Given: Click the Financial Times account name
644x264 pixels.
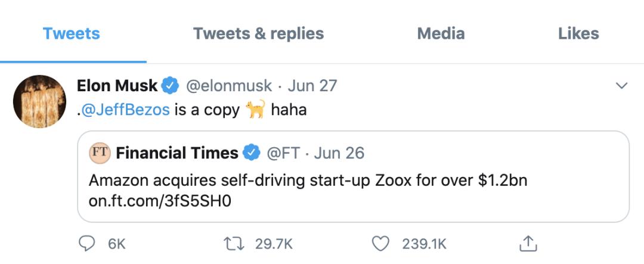Looking at the screenshot, I should click(x=177, y=153).
